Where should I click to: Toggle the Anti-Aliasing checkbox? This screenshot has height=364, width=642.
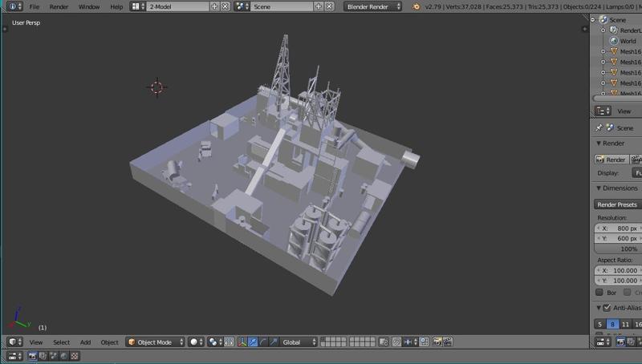(607, 308)
